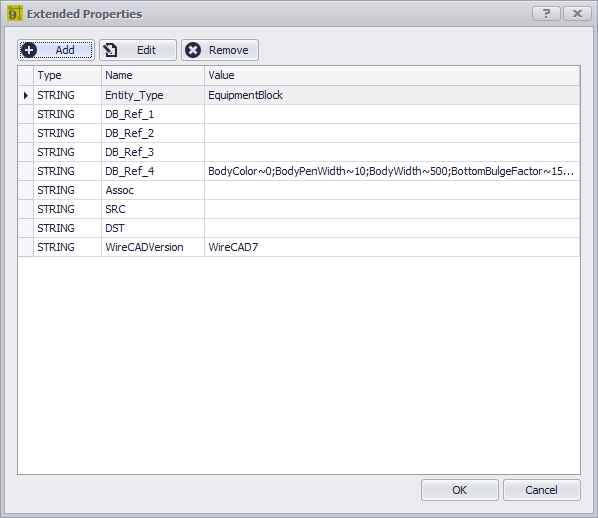Click the Edit pencil icon
The width and height of the screenshot is (598, 518).
click(111, 50)
